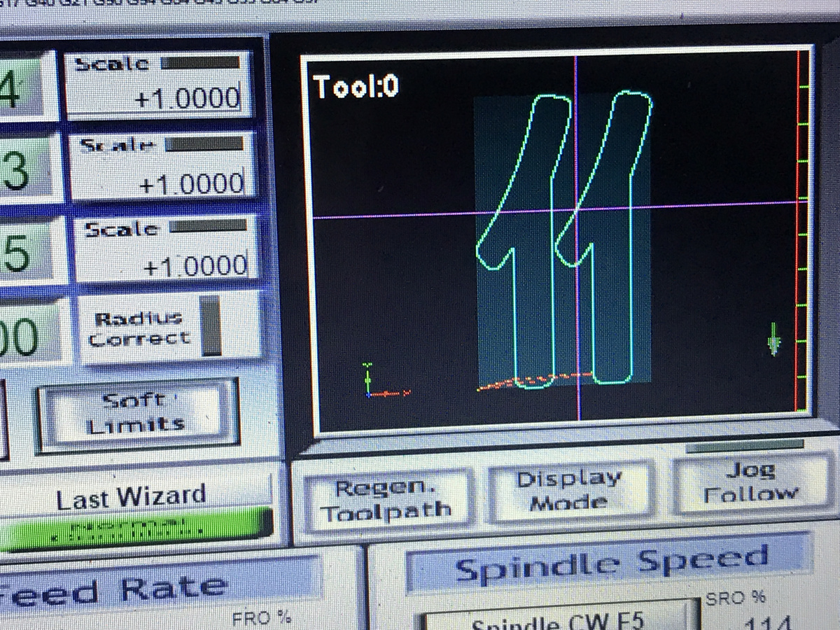Toggle Soft Limits
840x630 pixels.
pyautogui.click(x=135, y=413)
